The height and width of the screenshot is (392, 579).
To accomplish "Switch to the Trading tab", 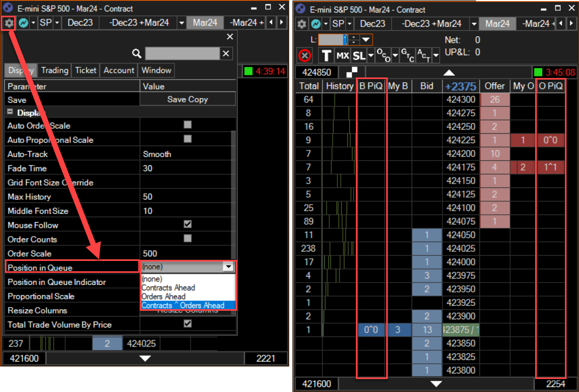I will click(x=54, y=70).
